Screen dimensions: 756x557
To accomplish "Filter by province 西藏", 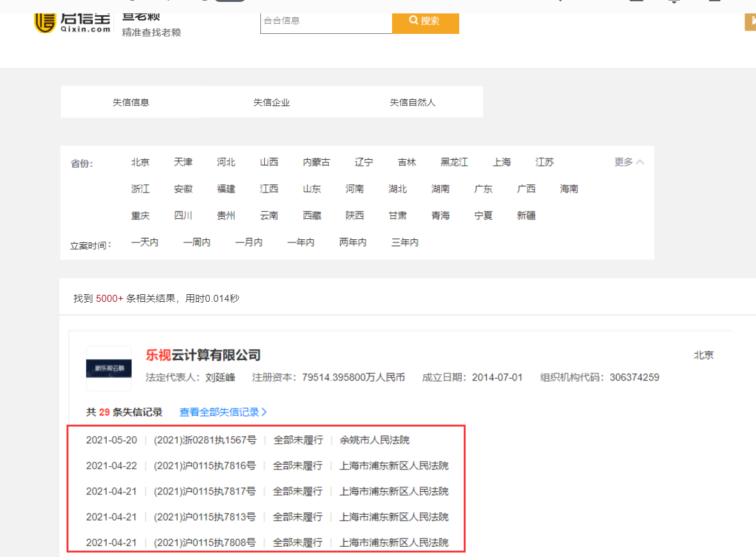I will tap(312, 216).
